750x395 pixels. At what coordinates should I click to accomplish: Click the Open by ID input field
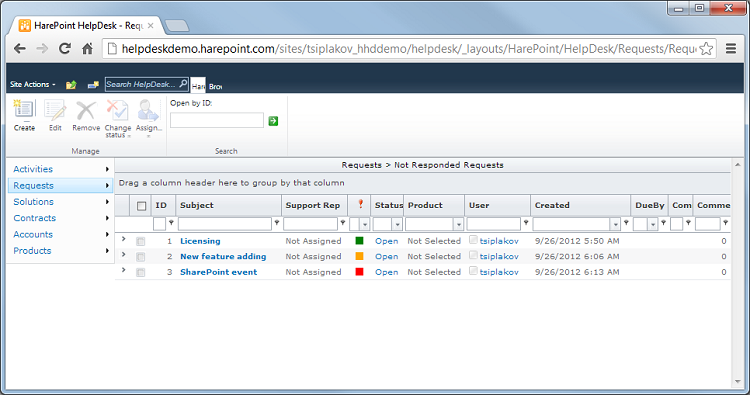pyautogui.click(x=217, y=121)
